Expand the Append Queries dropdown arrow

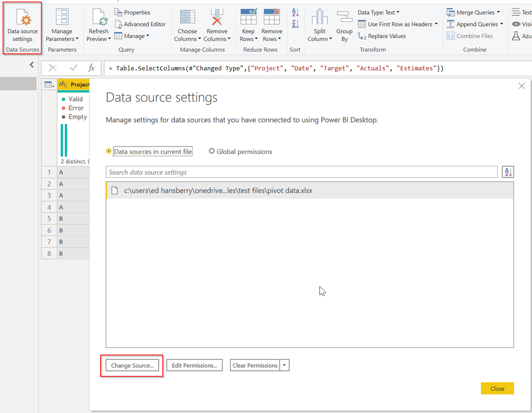point(502,24)
